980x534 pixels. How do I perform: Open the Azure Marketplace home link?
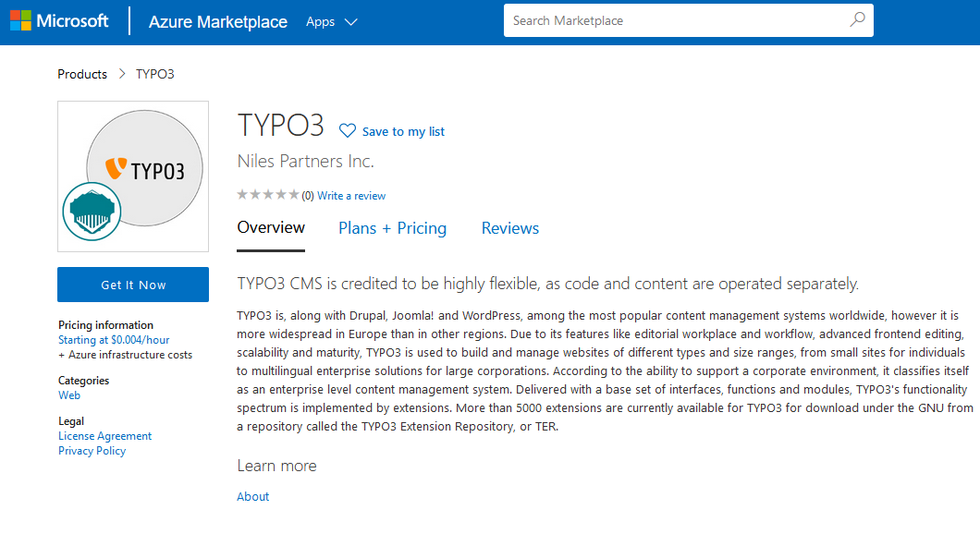click(217, 22)
